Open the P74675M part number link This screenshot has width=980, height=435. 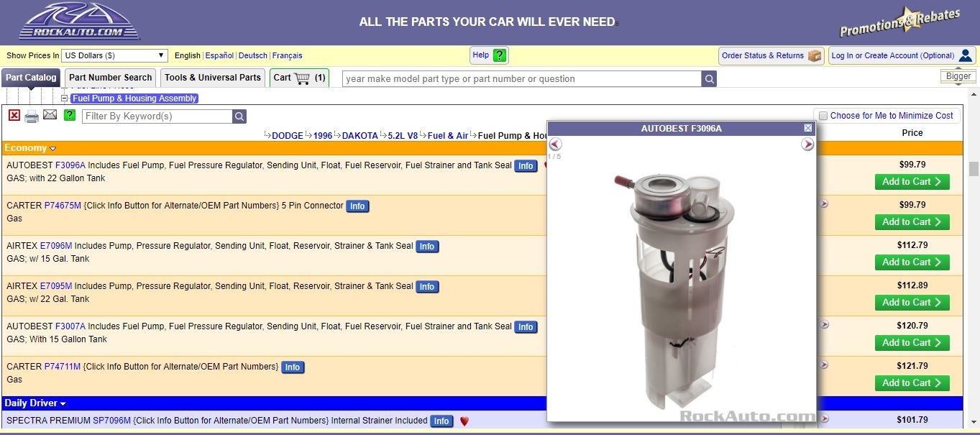pyautogui.click(x=63, y=206)
